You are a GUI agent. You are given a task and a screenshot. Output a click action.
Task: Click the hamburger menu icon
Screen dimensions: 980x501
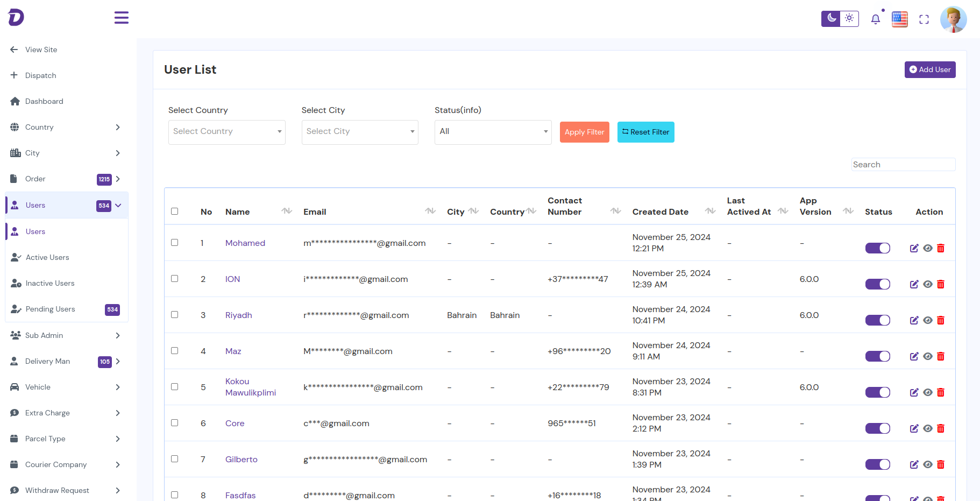tap(122, 18)
